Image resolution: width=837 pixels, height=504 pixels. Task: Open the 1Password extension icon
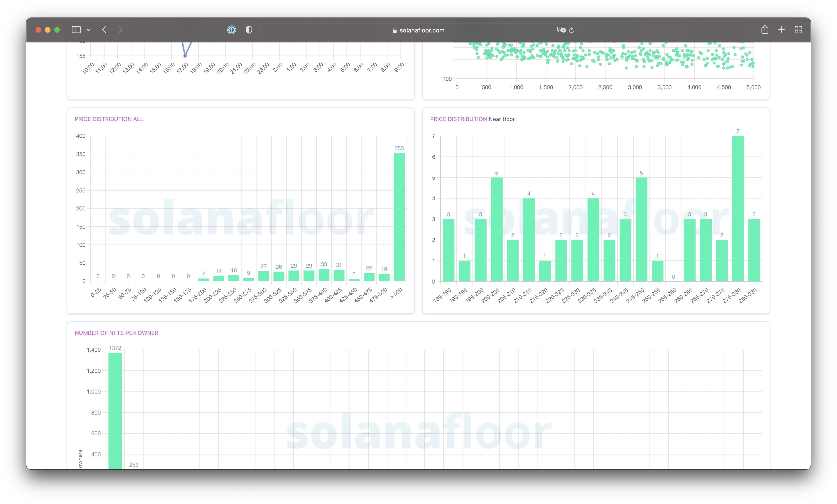click(232, 30)
